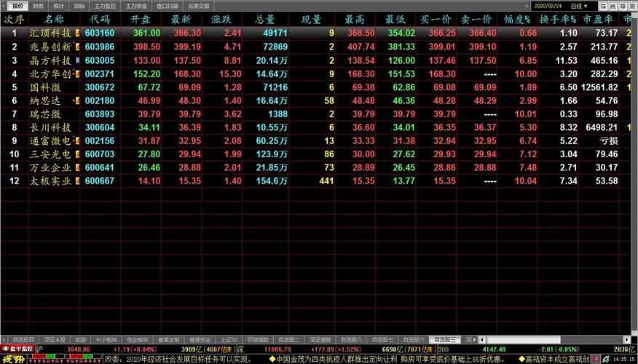Open the 自选股二 bottom tab
The height and width of the screenshot is (364, 638).
[x=289, y=339]
